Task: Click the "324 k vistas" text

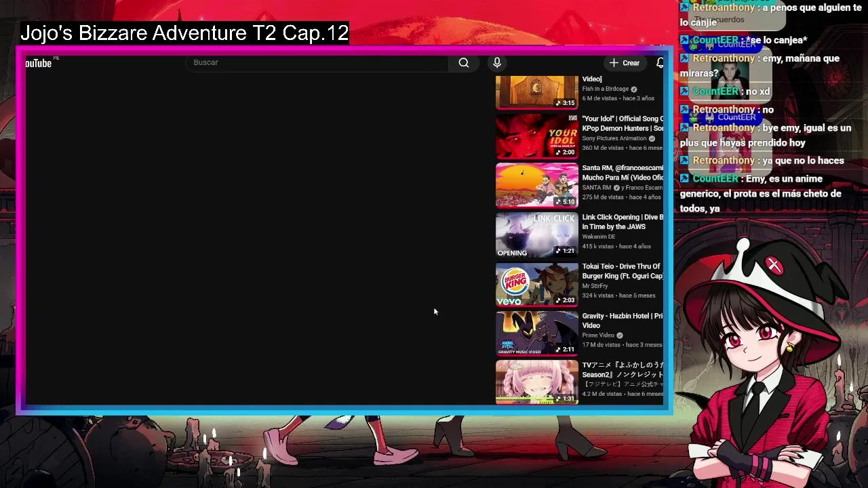Action: click(598, 296)
